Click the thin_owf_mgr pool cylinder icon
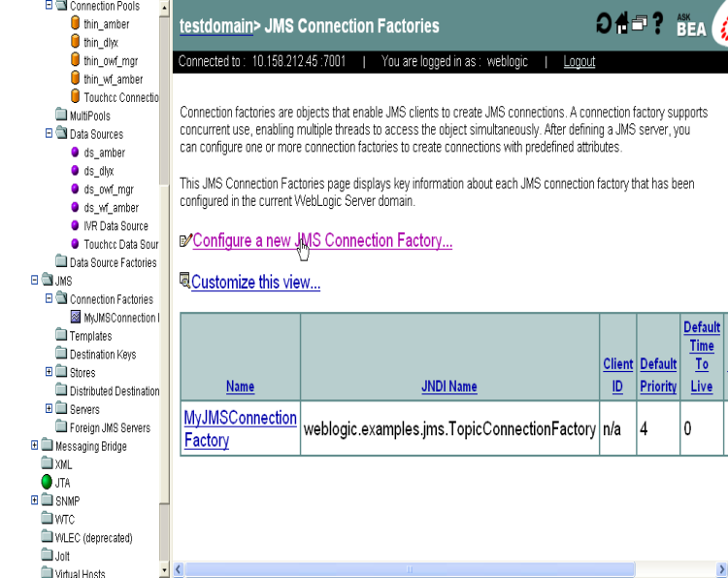The image size is (728, 578). tap(75, 59)
